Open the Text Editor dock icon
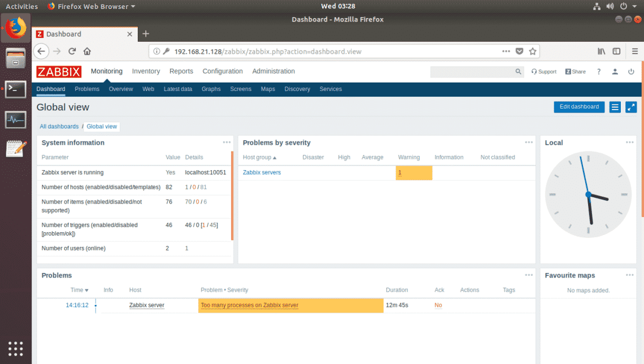644x364 pixels. [16, 149]
